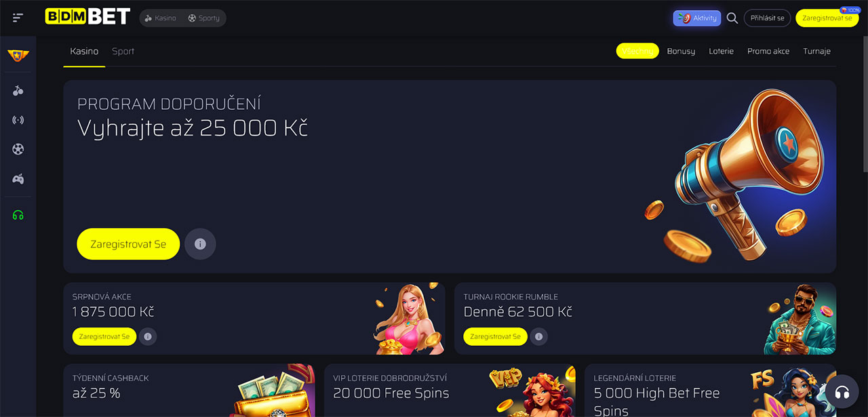The width and height of the screenshot is (868, 417).
Task: Switch header toggle to Kasino
Action: tap(160, 18)
